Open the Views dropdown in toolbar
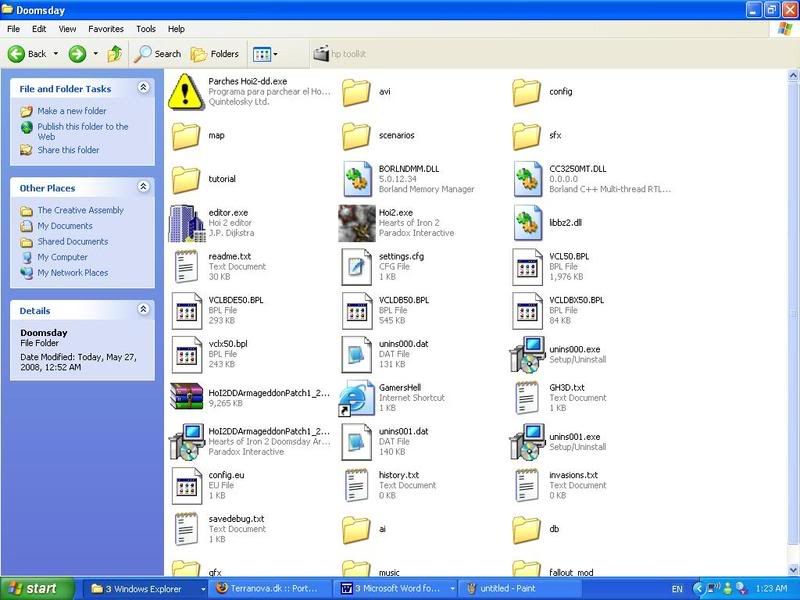Screen dimensions: 800x600 [265, 54]
